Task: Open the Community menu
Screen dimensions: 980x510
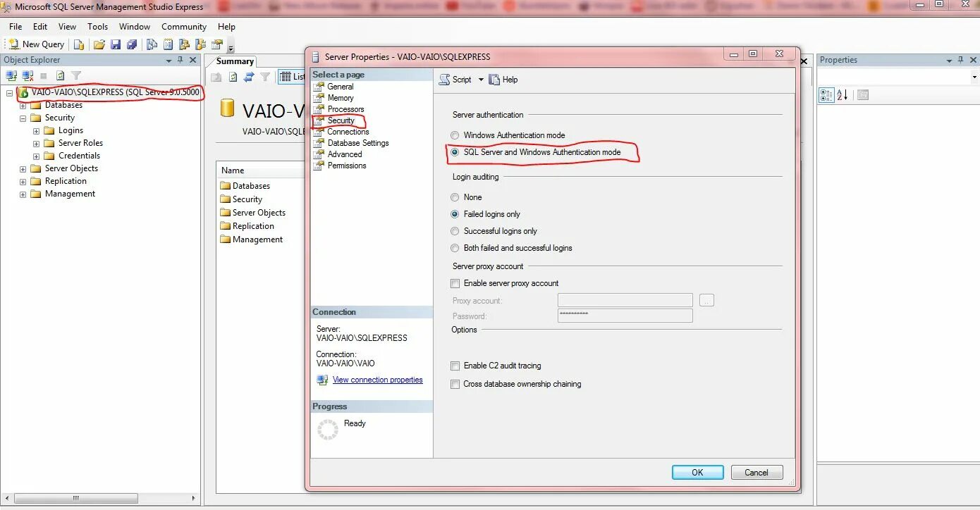Action: coord(184,27)
